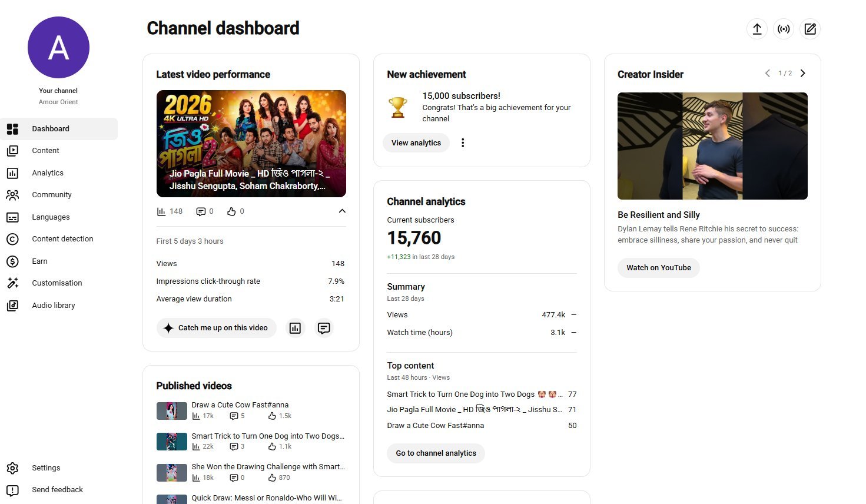Open the Community sidebar section
866x504 pixels.
59,195
